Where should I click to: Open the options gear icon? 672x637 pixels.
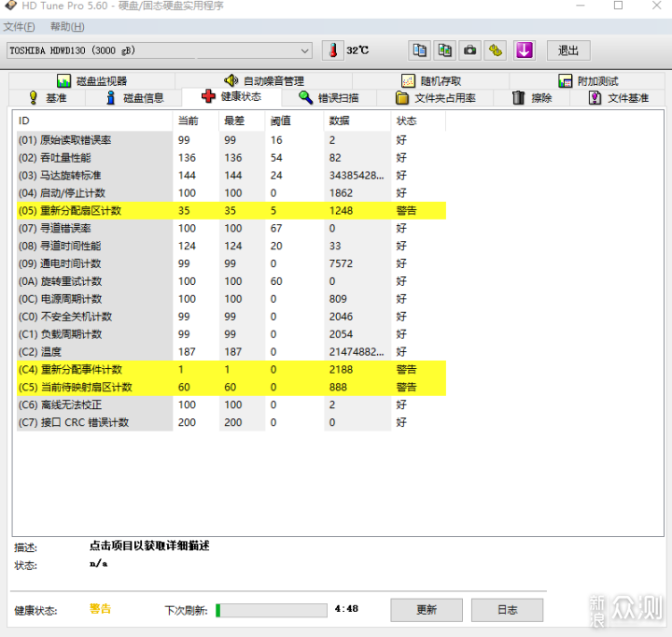coord(496,50)
